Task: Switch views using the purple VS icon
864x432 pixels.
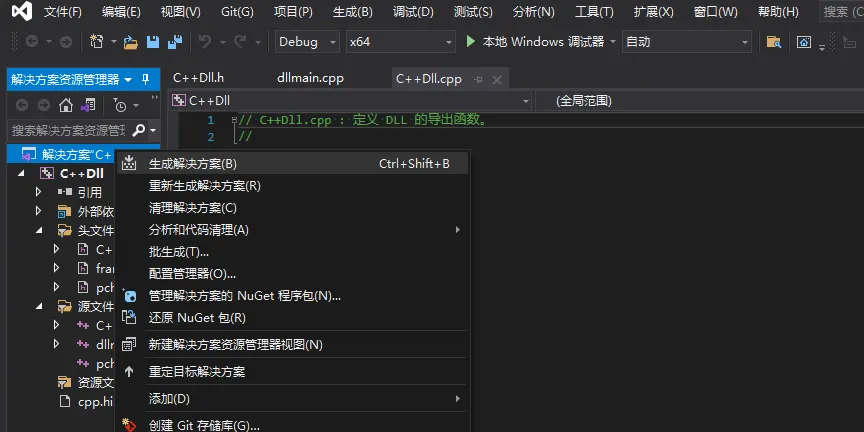Action: [88, 105]
